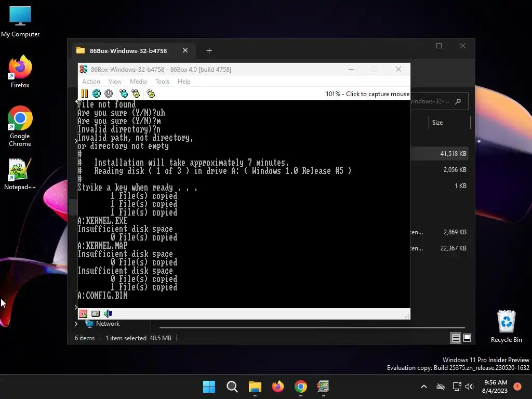Select the 41,518 KB file row
This screenshot has height=399, width=532.
click(x=440, y=153)
